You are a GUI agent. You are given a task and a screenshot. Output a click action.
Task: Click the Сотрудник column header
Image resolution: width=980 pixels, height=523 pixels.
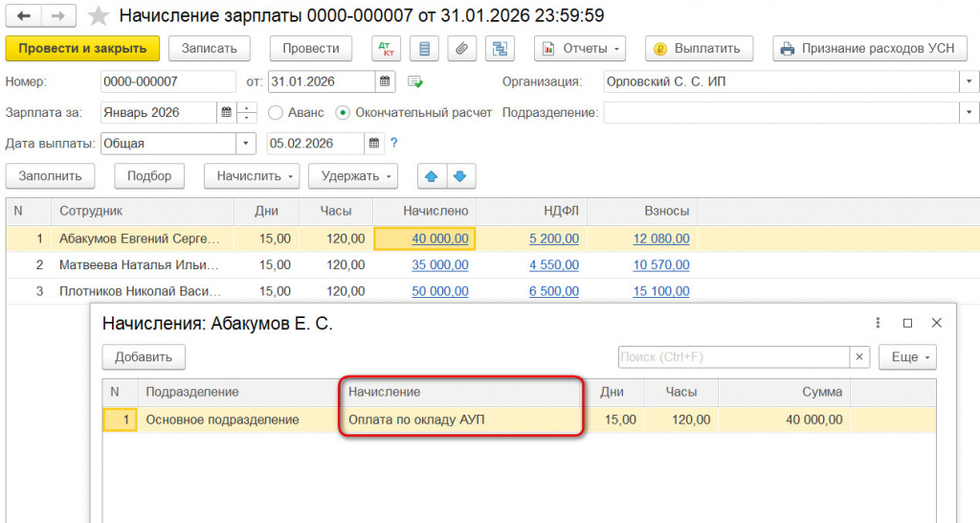click(x=143, y=212)
